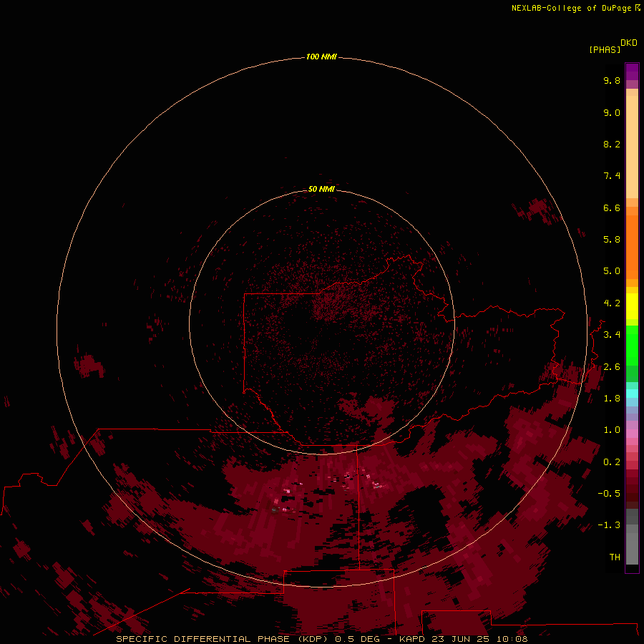
Task: Click the 50 NMI range ring label
Action: click(x=321, y=189)
